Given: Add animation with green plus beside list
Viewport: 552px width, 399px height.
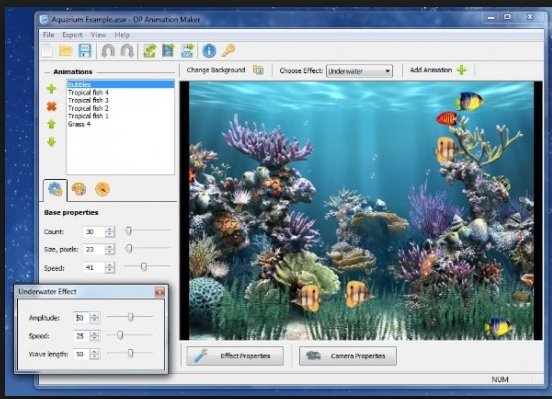Looking at the screenshot, I should (x=51, y=89).
